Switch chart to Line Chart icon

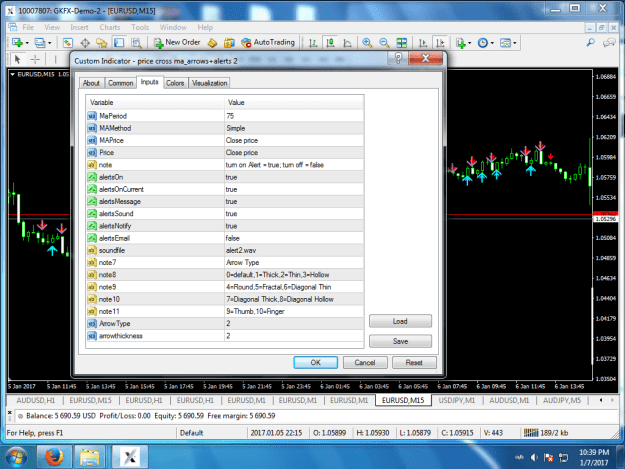click(347, 43)
